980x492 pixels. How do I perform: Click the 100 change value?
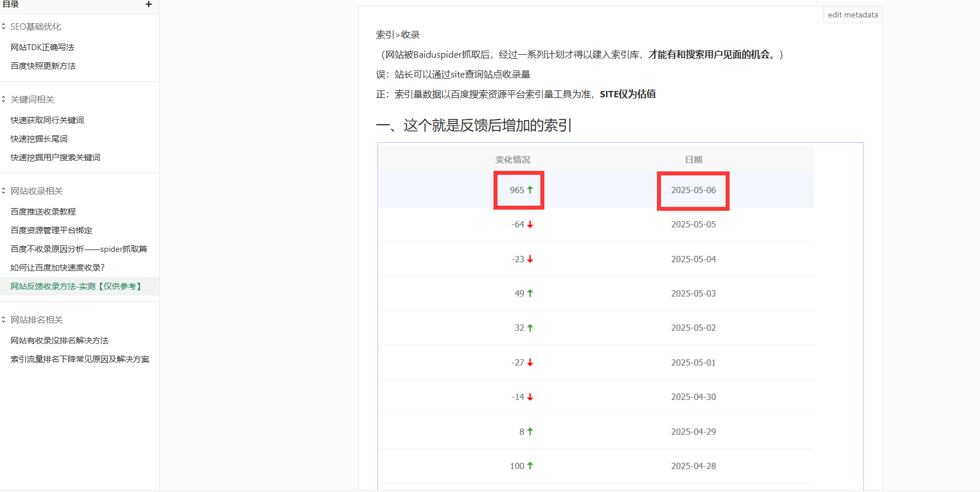coord(517,466)
